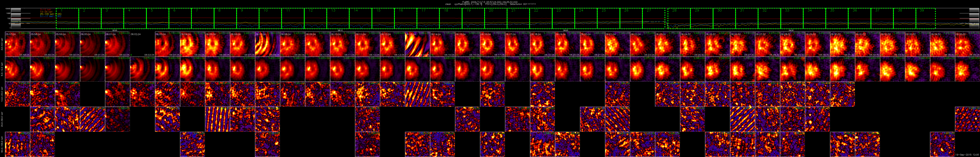Open the 6-12 keV image below the 06:02:24 frame
Viewport: 980px width, 157px height.
143,69
